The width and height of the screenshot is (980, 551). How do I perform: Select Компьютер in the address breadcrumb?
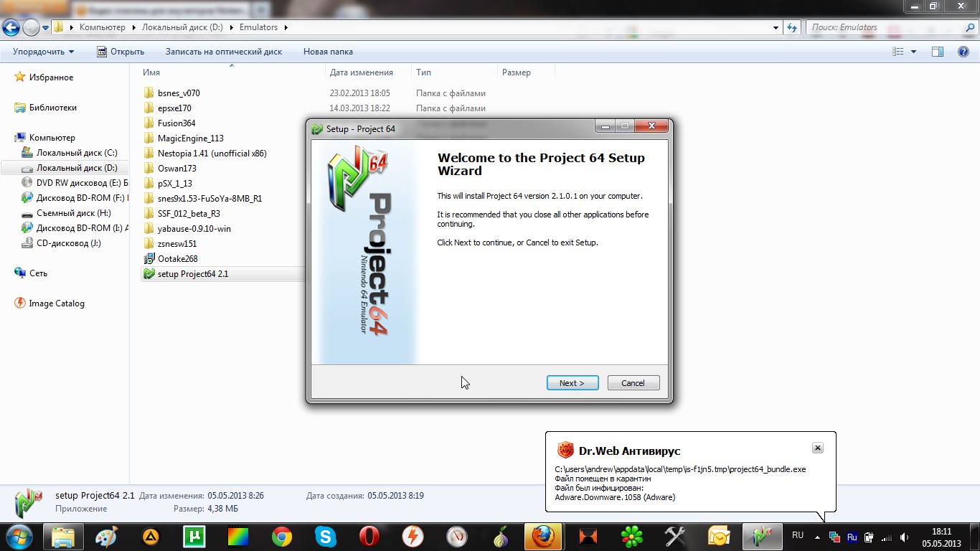coord(102,27)
